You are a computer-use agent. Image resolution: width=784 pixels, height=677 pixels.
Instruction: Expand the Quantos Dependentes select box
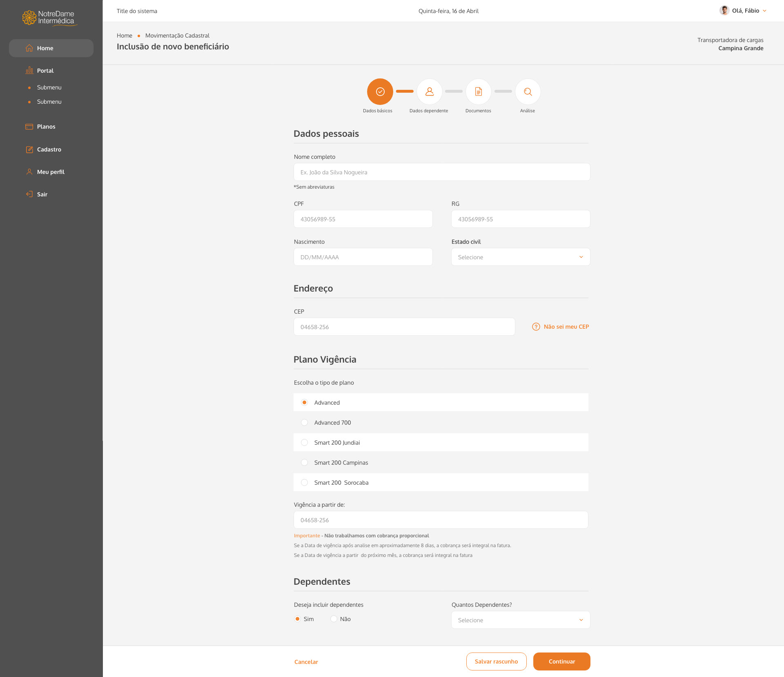tap(520, 620)
